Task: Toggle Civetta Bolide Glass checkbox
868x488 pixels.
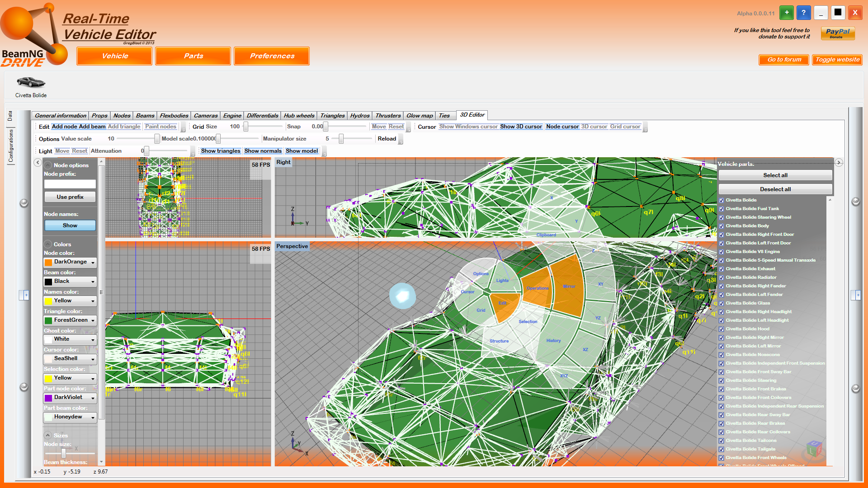Action: 722,303
